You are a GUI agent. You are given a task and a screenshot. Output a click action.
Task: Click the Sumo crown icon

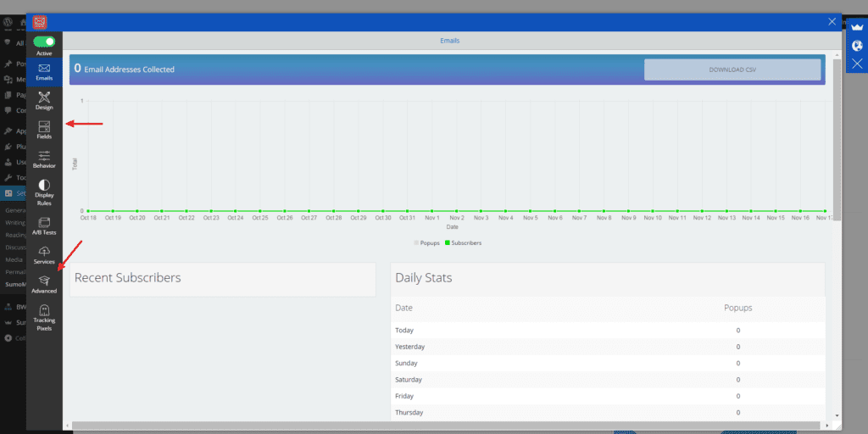[858, 28]
